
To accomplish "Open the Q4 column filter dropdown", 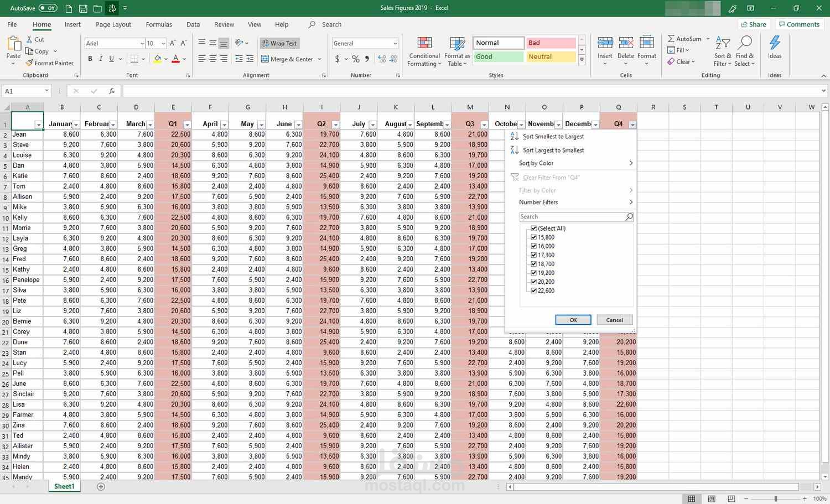I will click(632, 124).
